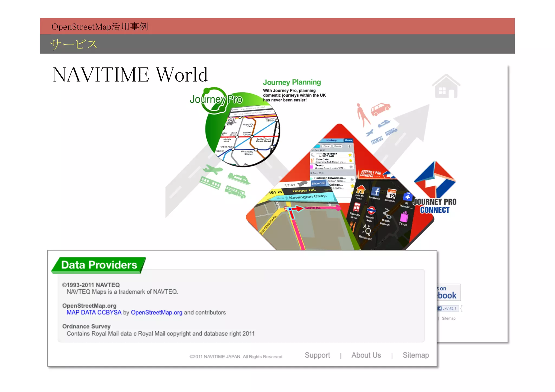Tap the Restaurant search icon
The width and height of the screenshot is (555, 392).
tap(367, 230)
